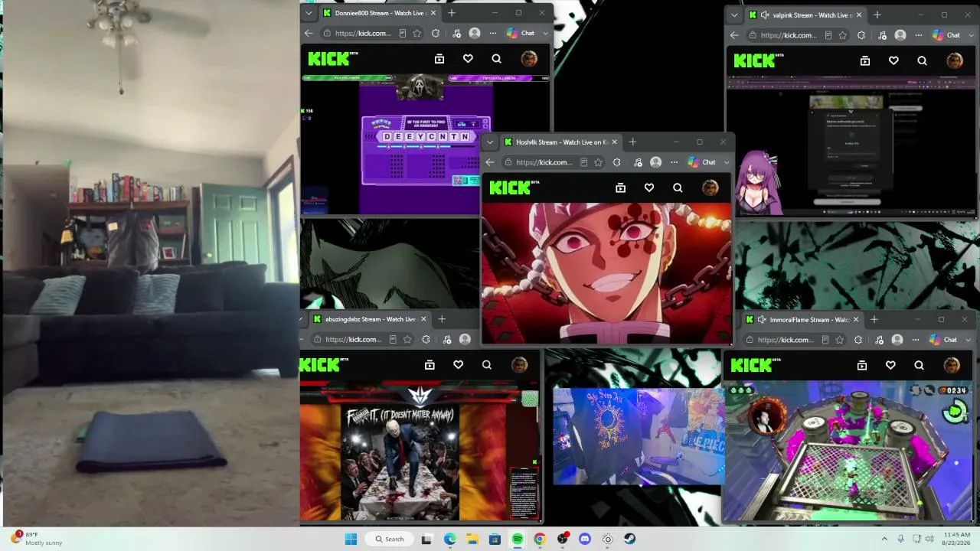Click the taskbar Search box
Viewport: 980px width, 551px height.
pos(390,539)
